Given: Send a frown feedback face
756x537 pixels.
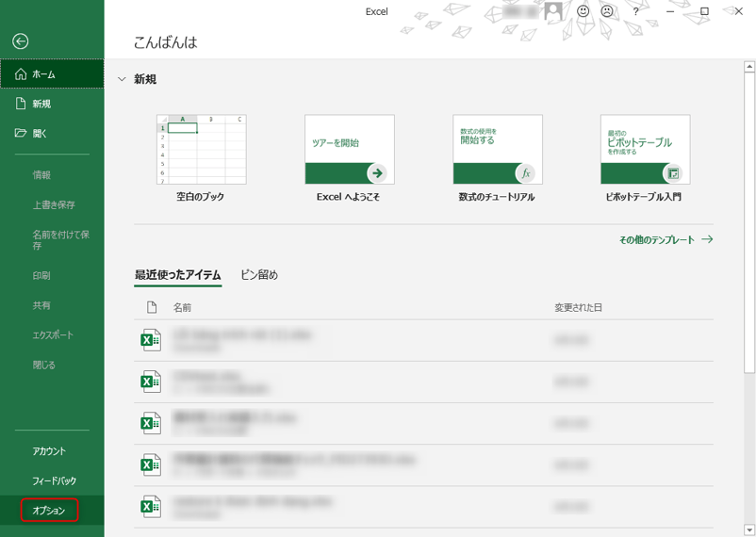Looking at the screenshot, I should pos(607,11).
